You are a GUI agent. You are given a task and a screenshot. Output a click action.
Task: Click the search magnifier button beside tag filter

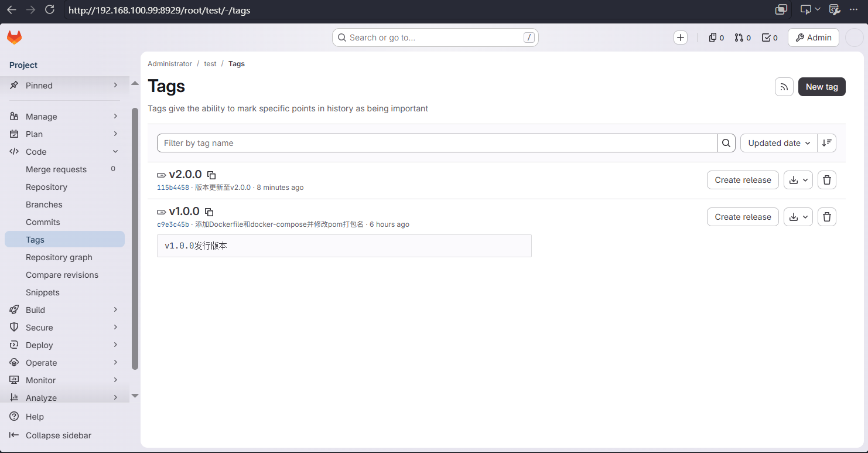[726, 143]
